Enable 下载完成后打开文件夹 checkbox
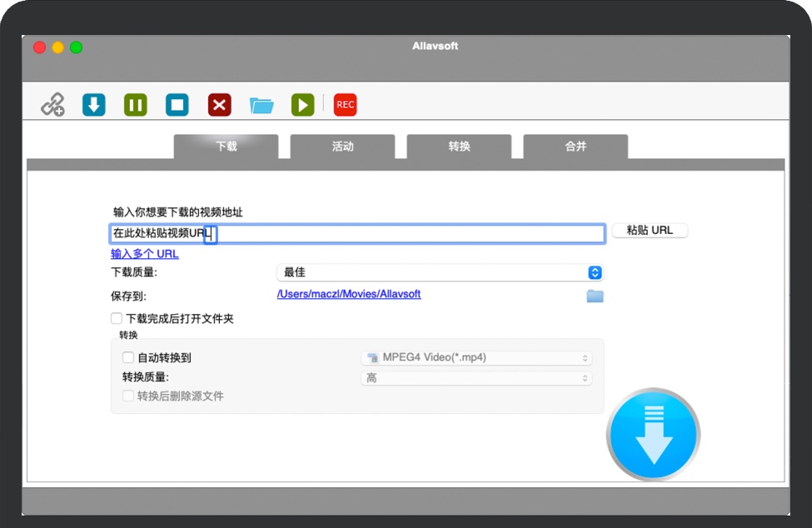This screenshot has width=812, height=528. (x=117, y=318)
